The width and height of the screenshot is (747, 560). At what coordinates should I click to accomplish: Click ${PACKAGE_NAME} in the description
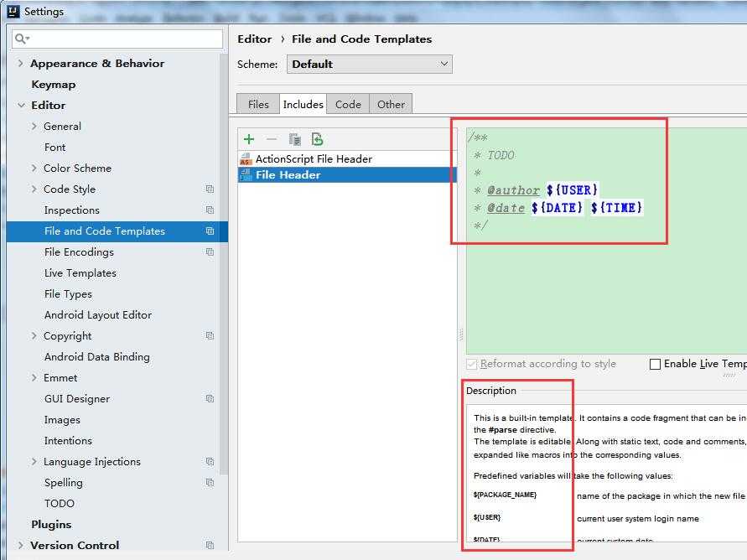[x=505, y=495]
